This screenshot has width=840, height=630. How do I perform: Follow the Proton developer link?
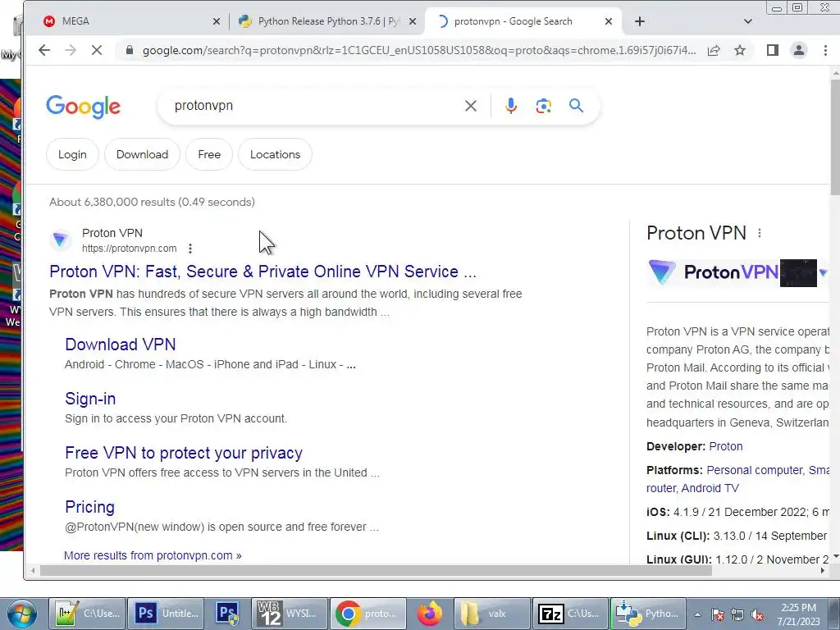coord(726,446)
